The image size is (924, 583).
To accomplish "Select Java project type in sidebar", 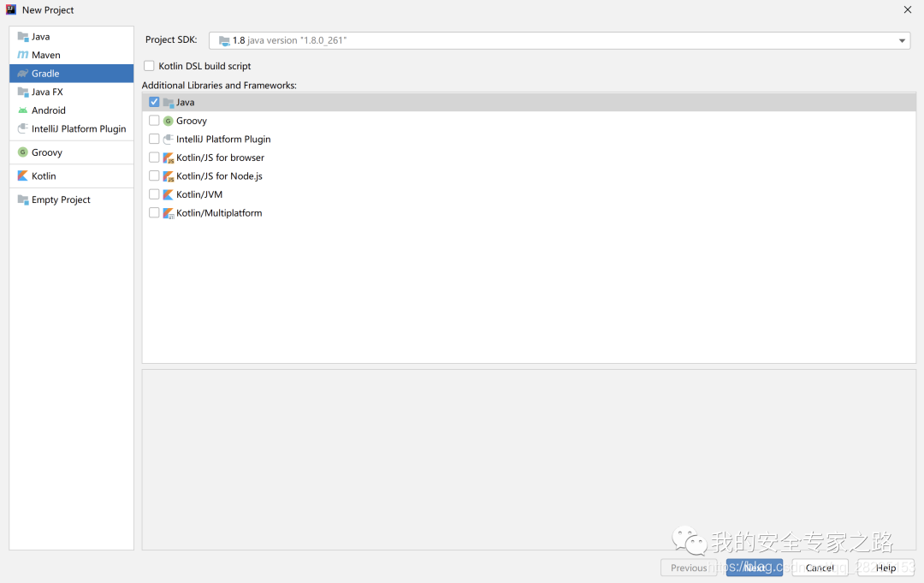I will click(71, 37).
